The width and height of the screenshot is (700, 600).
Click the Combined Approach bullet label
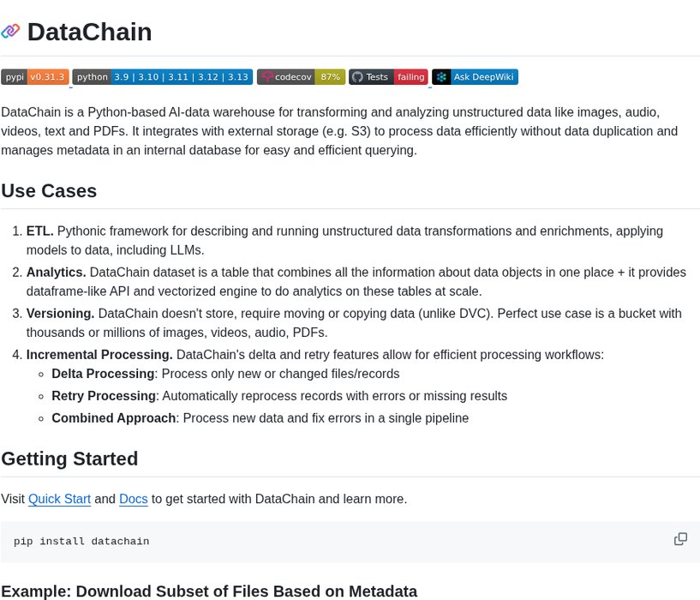tap(113, 418)
